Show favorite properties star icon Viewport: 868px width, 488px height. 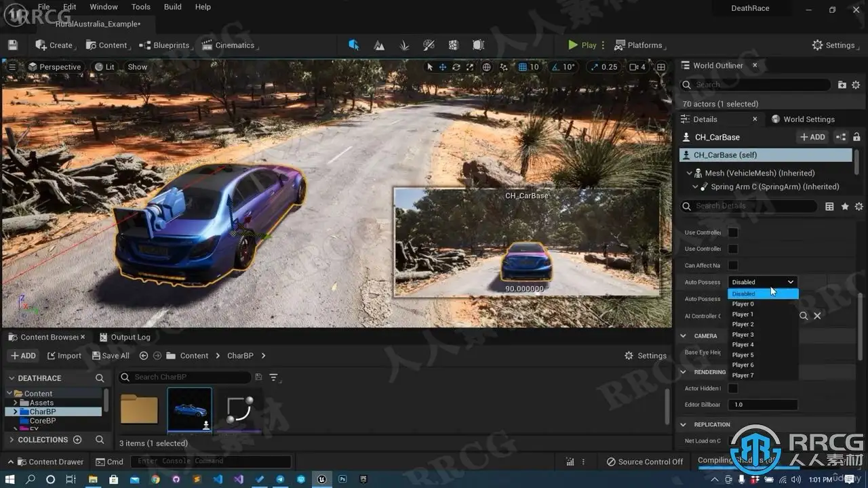(845, 206)
